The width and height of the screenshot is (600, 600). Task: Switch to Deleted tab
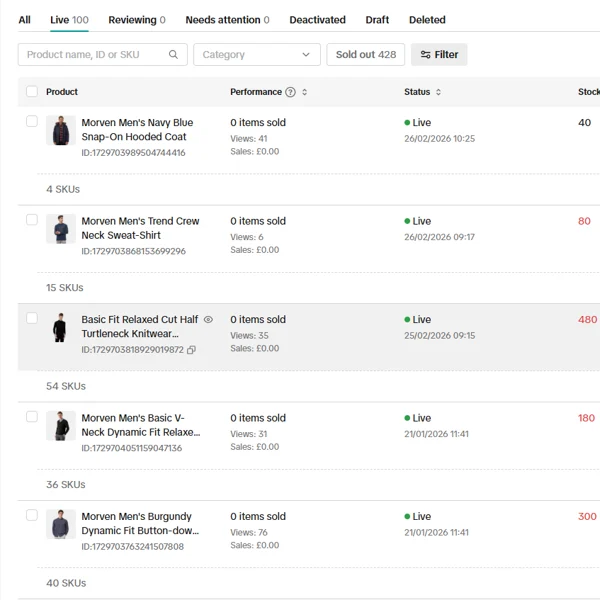[427, 20]
